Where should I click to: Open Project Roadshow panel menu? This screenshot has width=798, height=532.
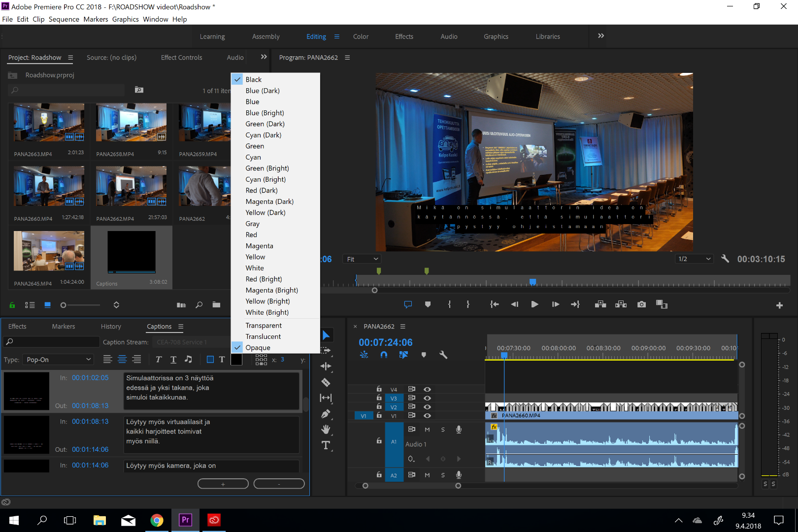click(x=70, y=58)
